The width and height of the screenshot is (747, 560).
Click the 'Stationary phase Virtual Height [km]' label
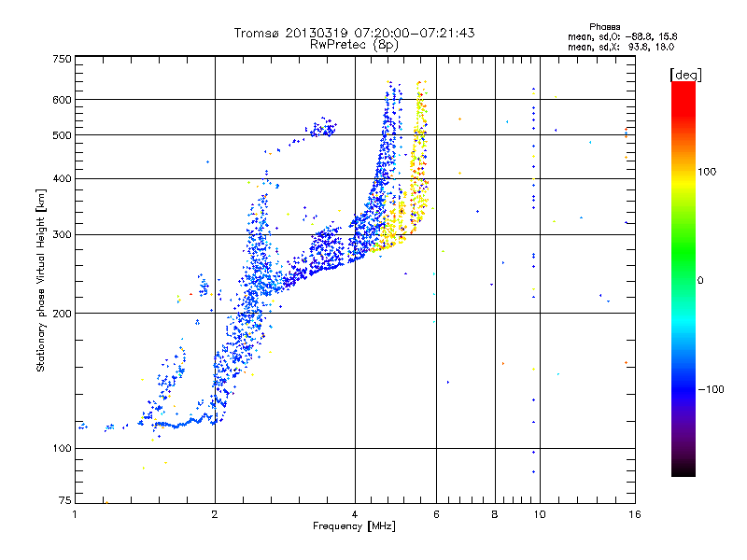[x=40, y=280]
